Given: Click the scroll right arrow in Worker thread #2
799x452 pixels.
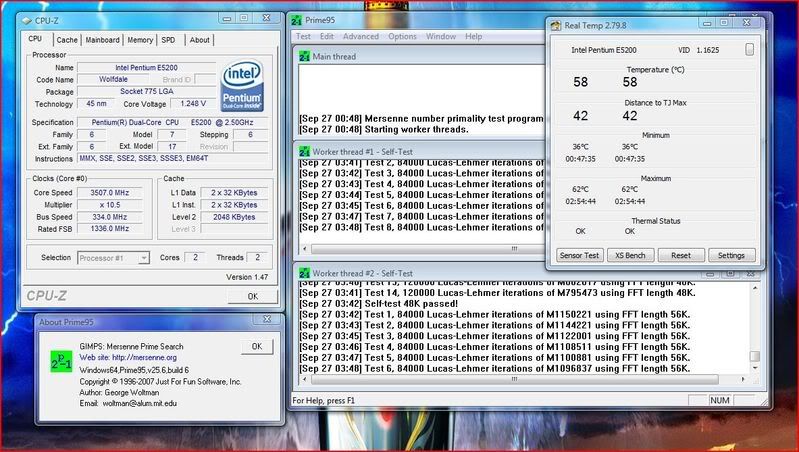Looking at the screenshot, I should pos(742,380).
